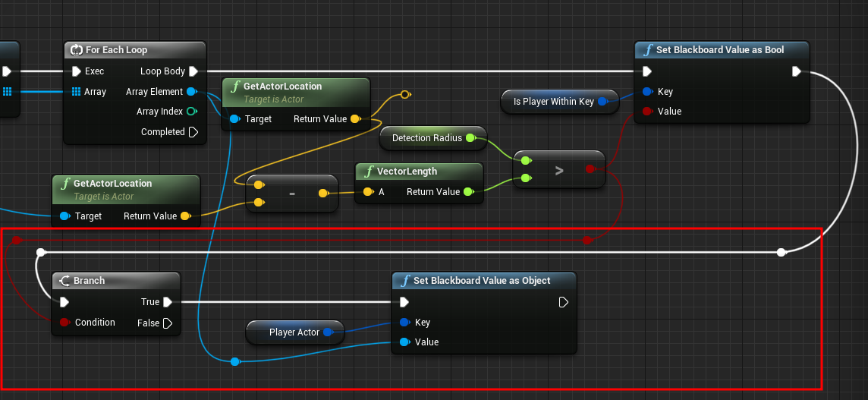Click the red boolean reroute node above Branch
This screenshot has height=400, width=868.
[x=17, y=240]
